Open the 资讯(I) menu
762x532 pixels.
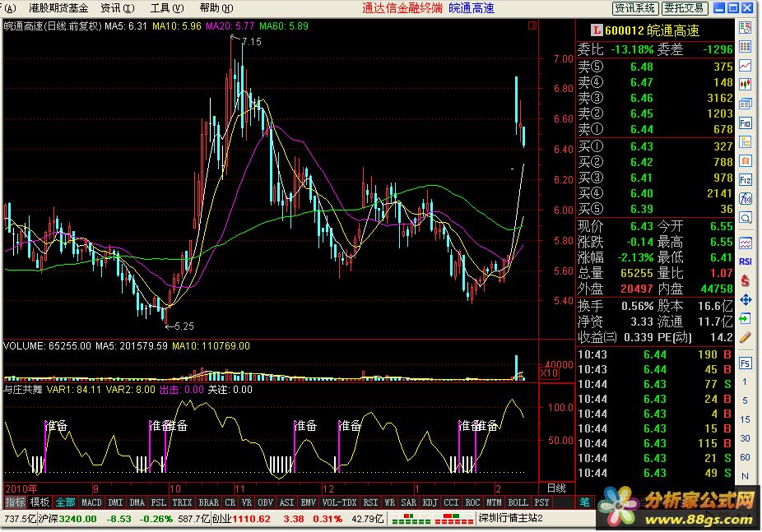click(117, 8)
